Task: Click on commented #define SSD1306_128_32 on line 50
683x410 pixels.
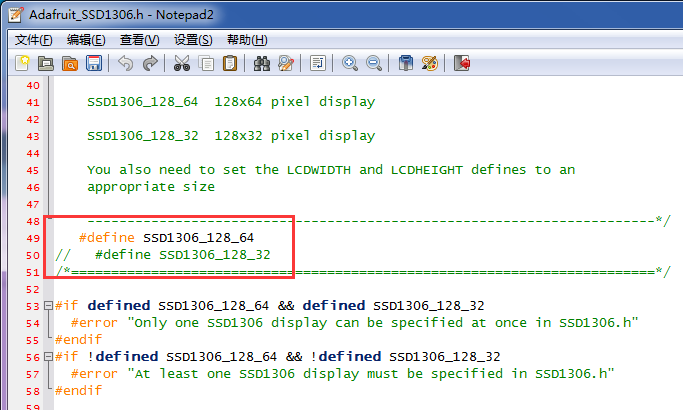Action: 183,255
